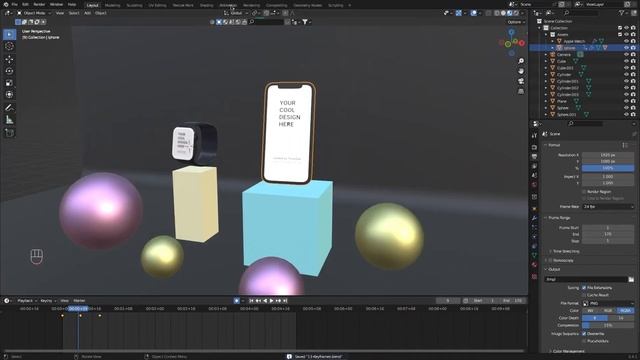Open the timeline Marker menu
The width and height of the screenshot is (640, 360).
pyautogui.click(x=79, y=301)
